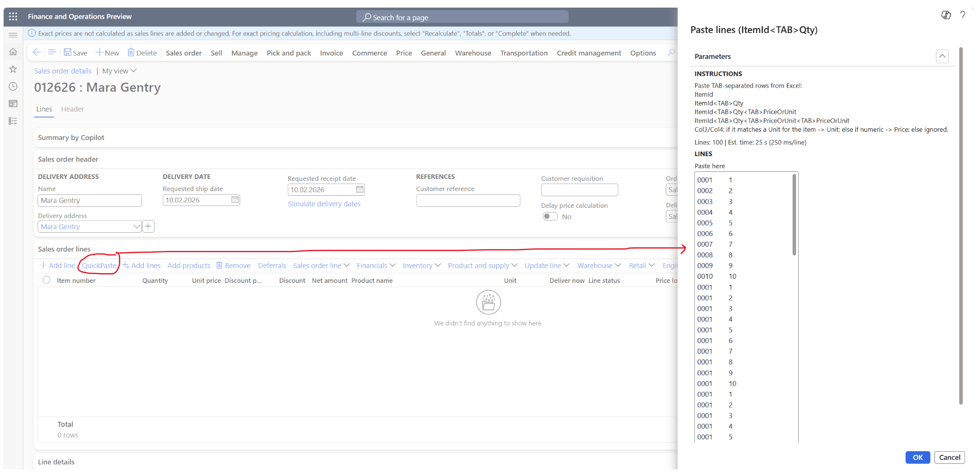Viewport: 980px width, 472px height.
Task: Add new delivery address with plus button
Action: [x=148, y=227]
